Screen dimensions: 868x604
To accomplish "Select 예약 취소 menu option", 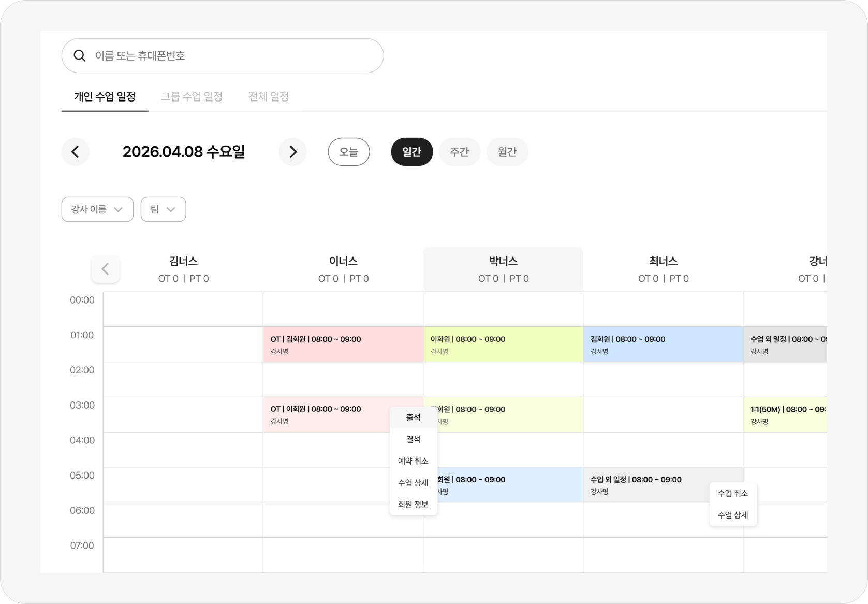I will [413, 461].
